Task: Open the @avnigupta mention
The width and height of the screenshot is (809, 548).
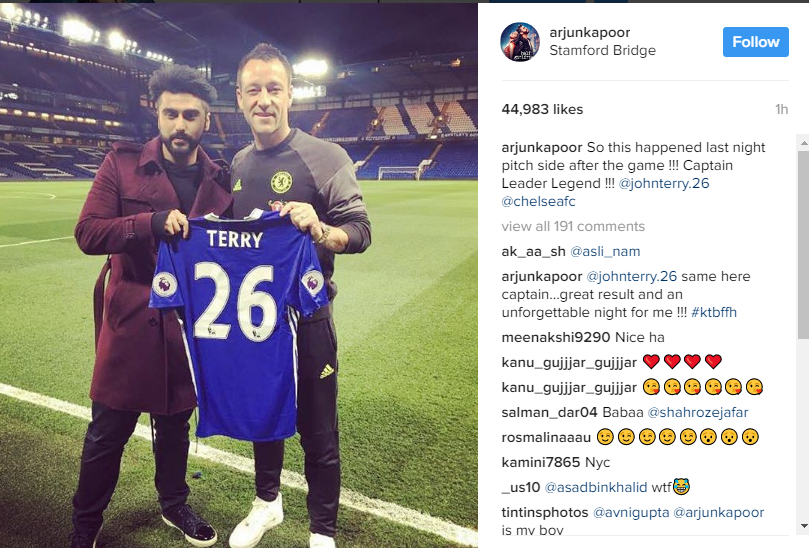Action: tap(631, 512)
